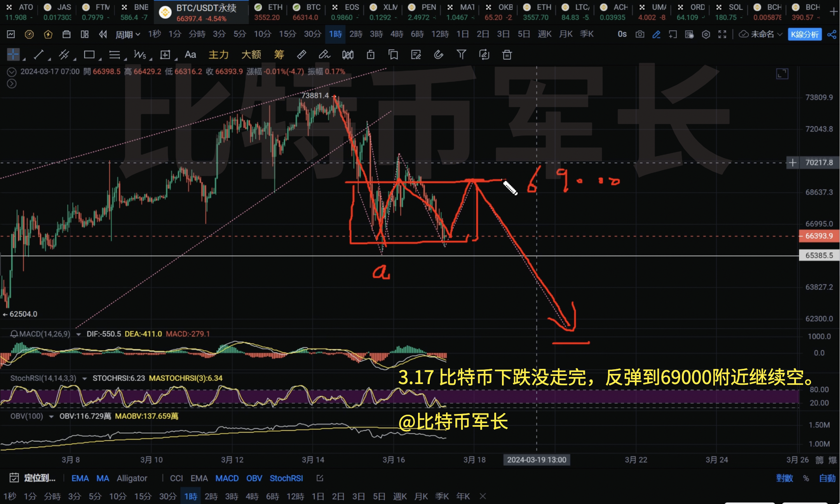
Task: Select the ruler measurement tool
Action: pyautogui.click(x=301, y=54)
